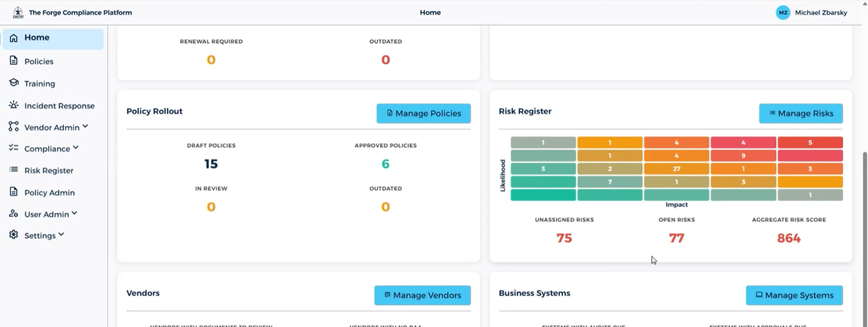This screenshot has height=327, width=868.
Task: Click the MZ user avatar
Action: 782,13
